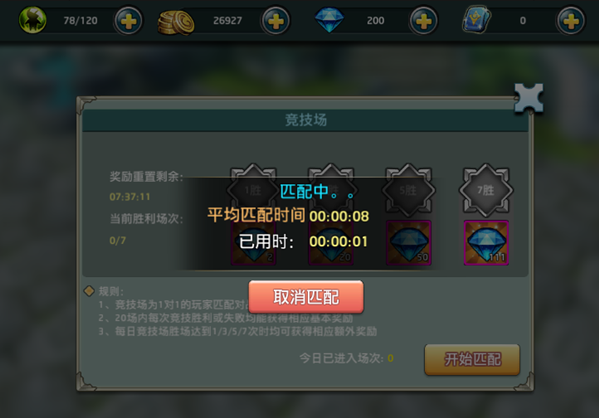Close the 竞技场 arena dialog

click(x=529, y=98)
